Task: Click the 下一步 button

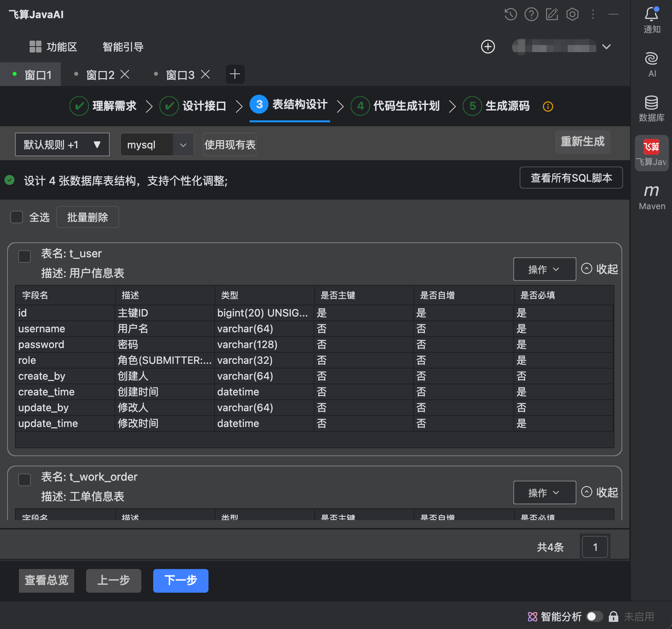Action: pyautogui.click(x=181, y=581)
